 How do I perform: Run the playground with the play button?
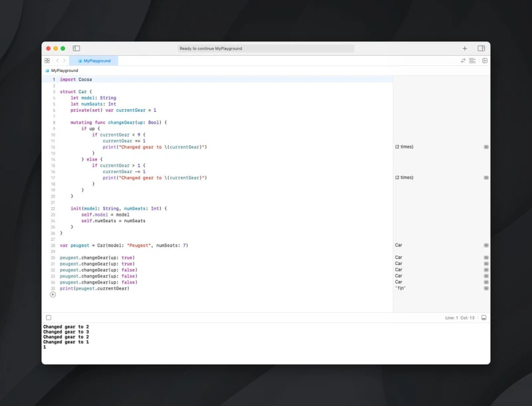pos(53,294)
